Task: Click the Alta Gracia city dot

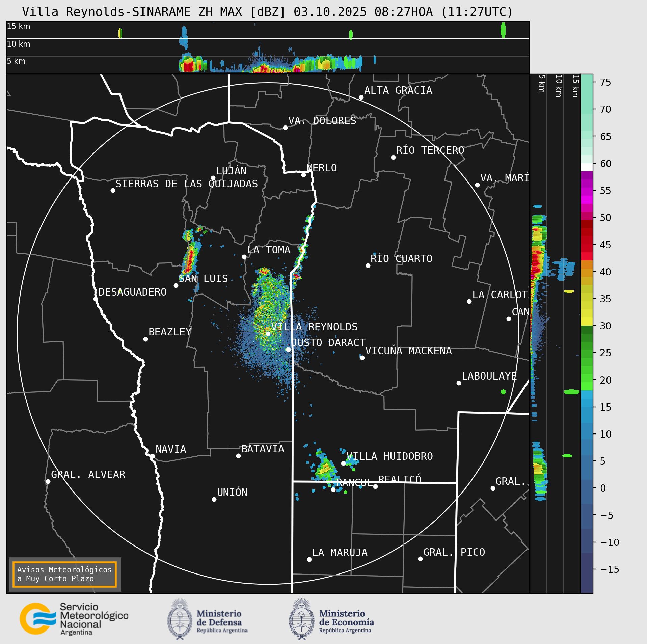Action: click(361, 97)
